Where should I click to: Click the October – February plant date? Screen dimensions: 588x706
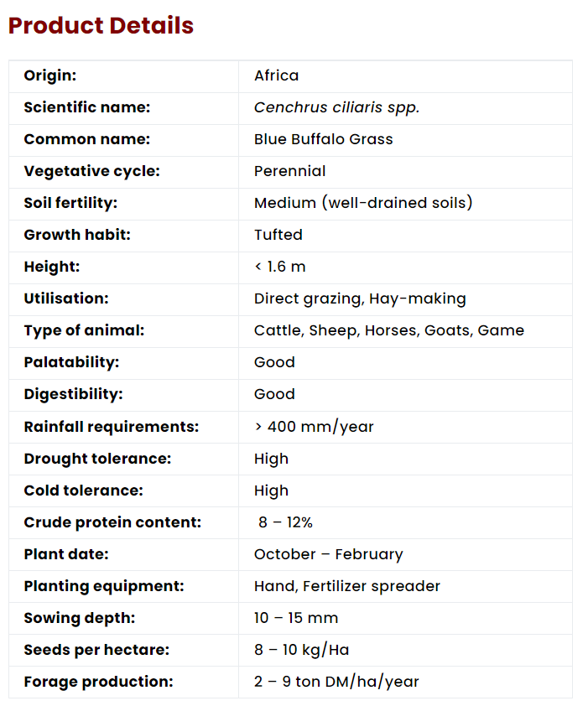coord(328,554)
